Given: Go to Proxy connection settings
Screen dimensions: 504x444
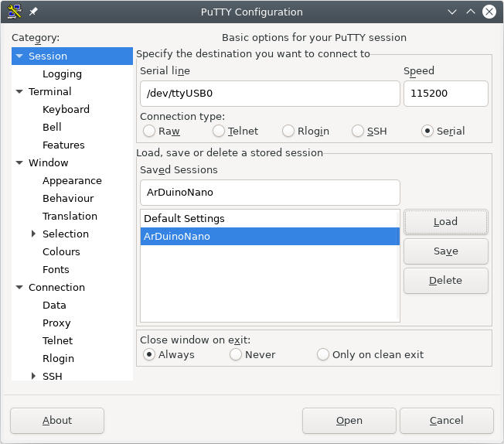Looking at the screenshot, I should pos(56,323).
